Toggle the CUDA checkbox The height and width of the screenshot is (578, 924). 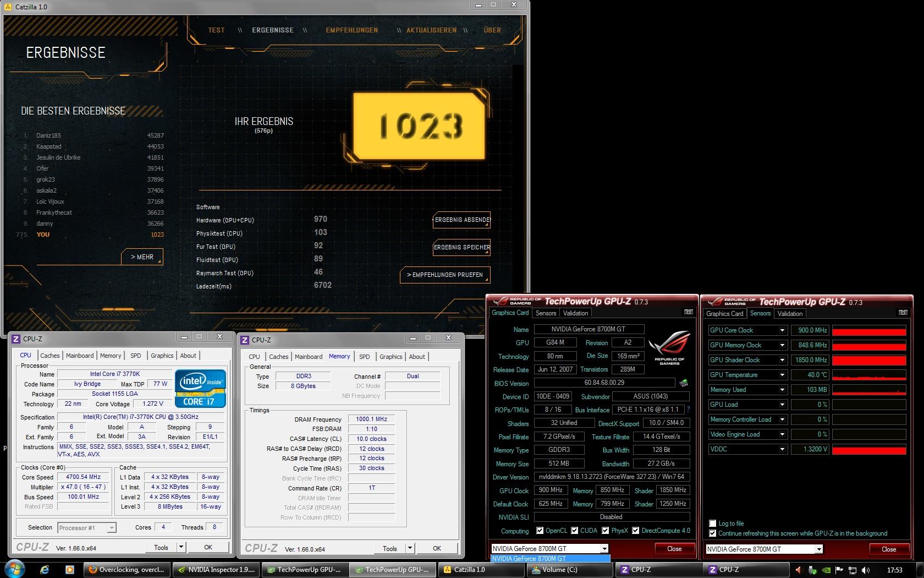pyautogui.click(x=575, y=531)
